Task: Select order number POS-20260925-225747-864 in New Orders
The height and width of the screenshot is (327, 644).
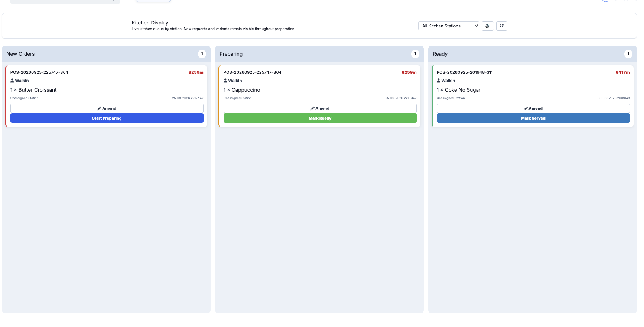Action: tap(39, 72)
